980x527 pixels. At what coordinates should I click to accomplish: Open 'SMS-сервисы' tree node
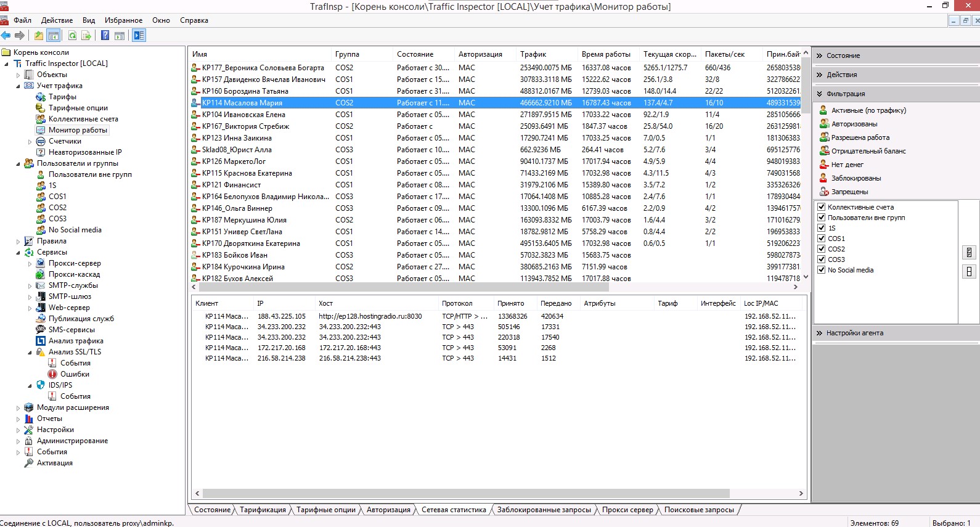point(71,330)
